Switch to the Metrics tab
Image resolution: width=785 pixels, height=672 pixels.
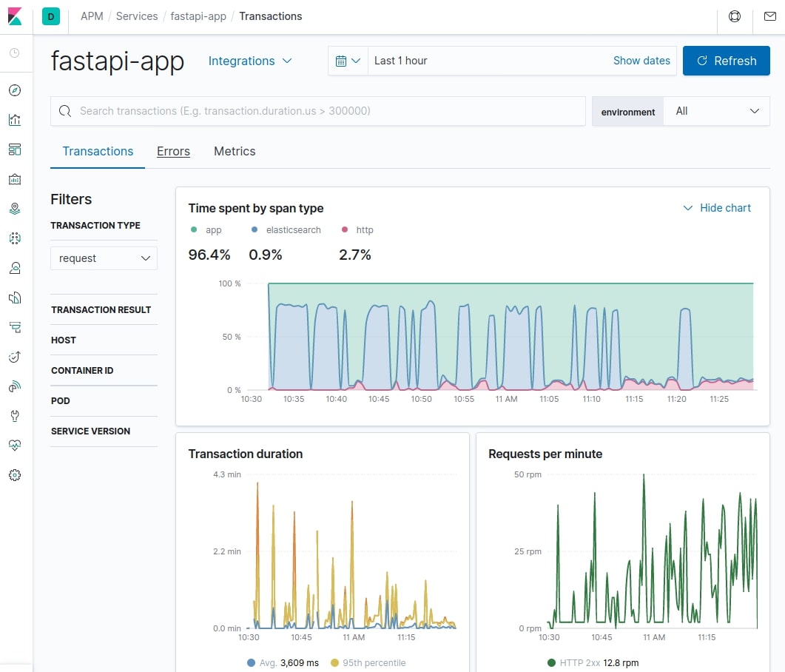click(x=235, y=151)
